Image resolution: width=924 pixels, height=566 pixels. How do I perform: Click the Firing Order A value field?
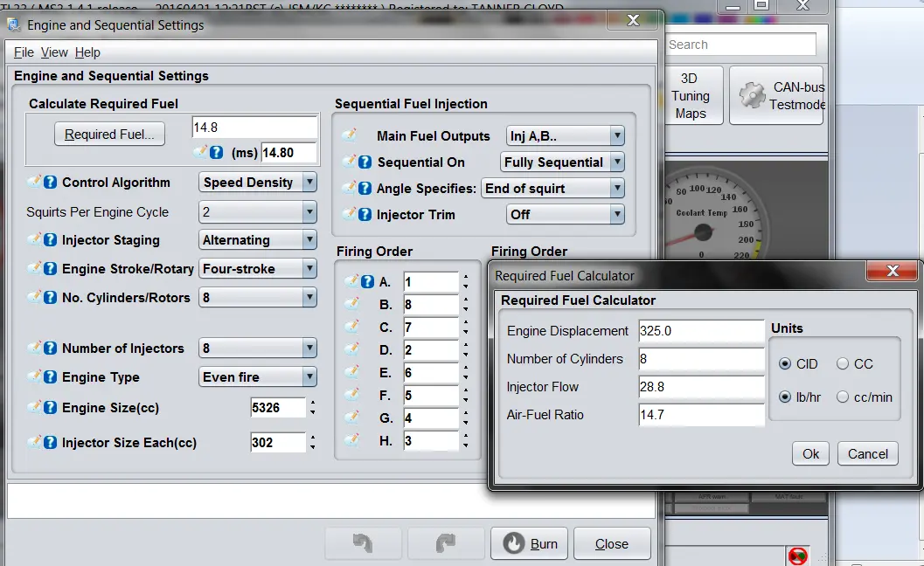pos(431,282)
